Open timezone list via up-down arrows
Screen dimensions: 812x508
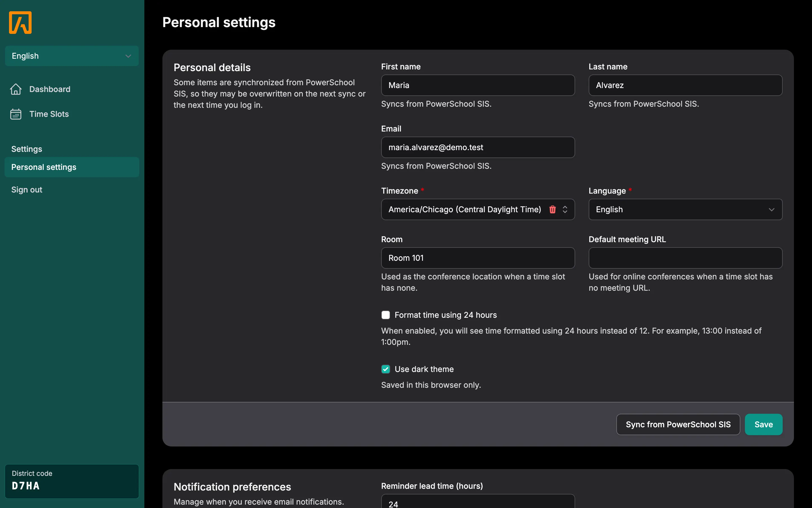tap(565, 209)
